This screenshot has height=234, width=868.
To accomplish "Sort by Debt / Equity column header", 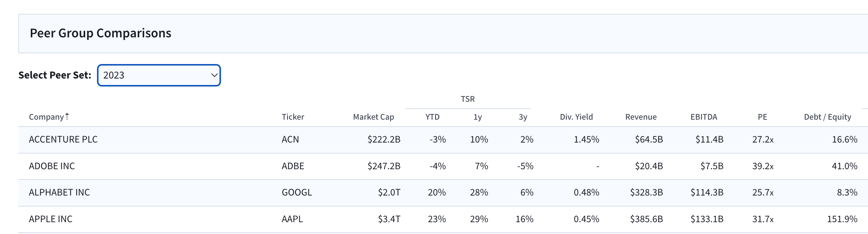I will (827, 117).
